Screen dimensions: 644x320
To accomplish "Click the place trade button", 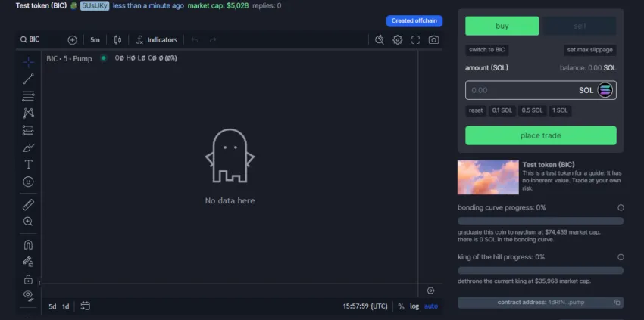I will [x=540, y=135].
